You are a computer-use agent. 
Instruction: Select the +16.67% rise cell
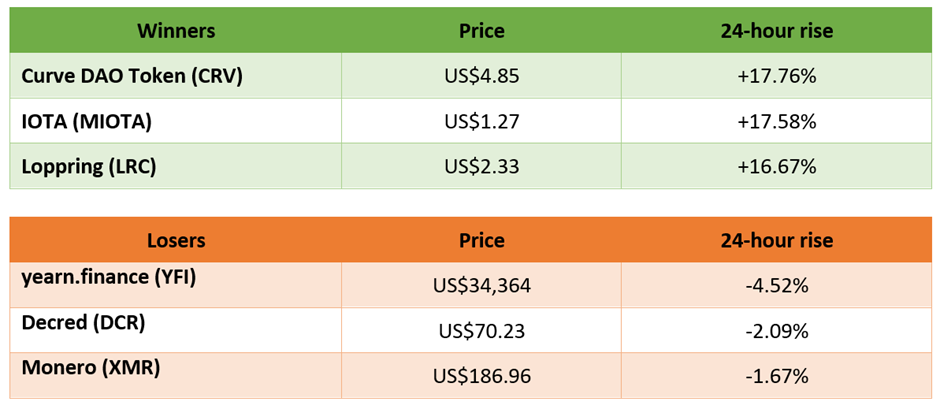(777, 166)
